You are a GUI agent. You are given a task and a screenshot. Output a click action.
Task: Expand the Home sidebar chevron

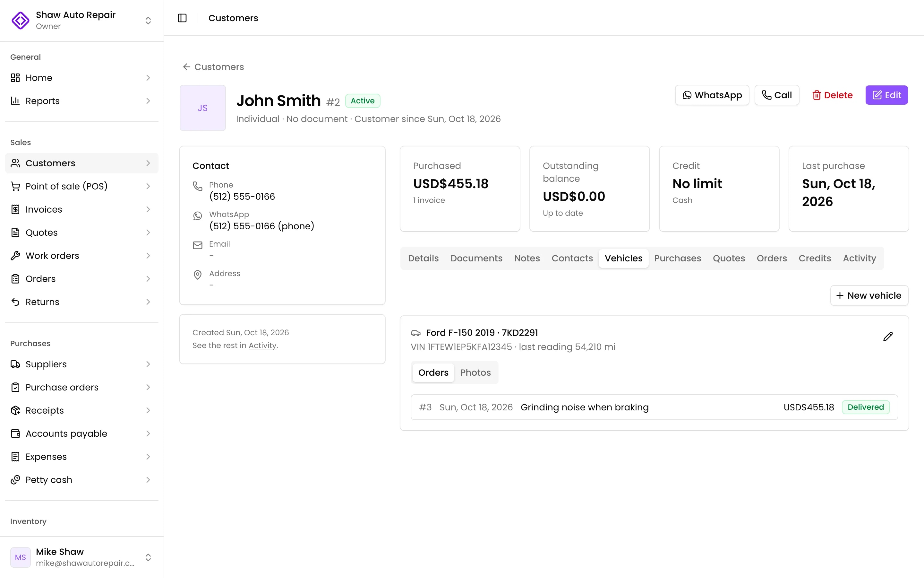[148, 78]
